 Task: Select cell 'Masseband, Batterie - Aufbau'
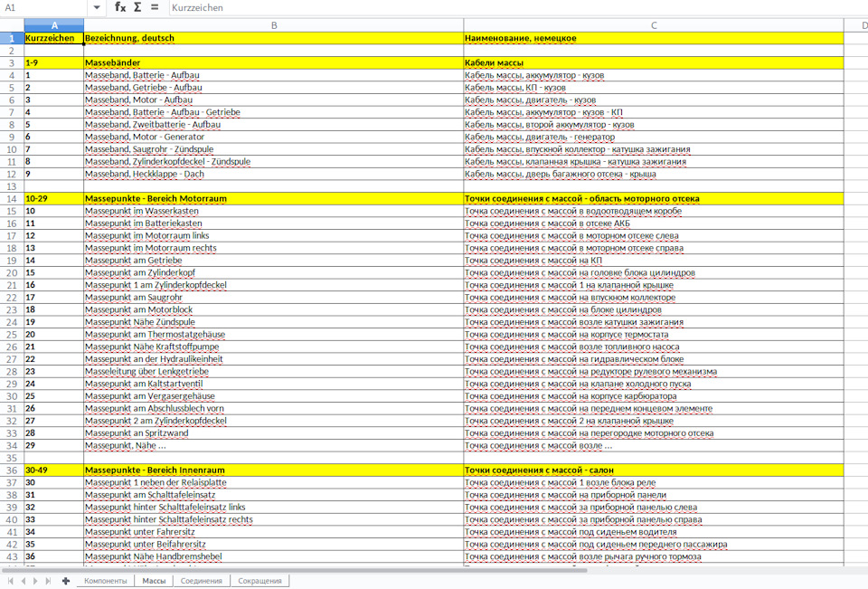point(274,75)
